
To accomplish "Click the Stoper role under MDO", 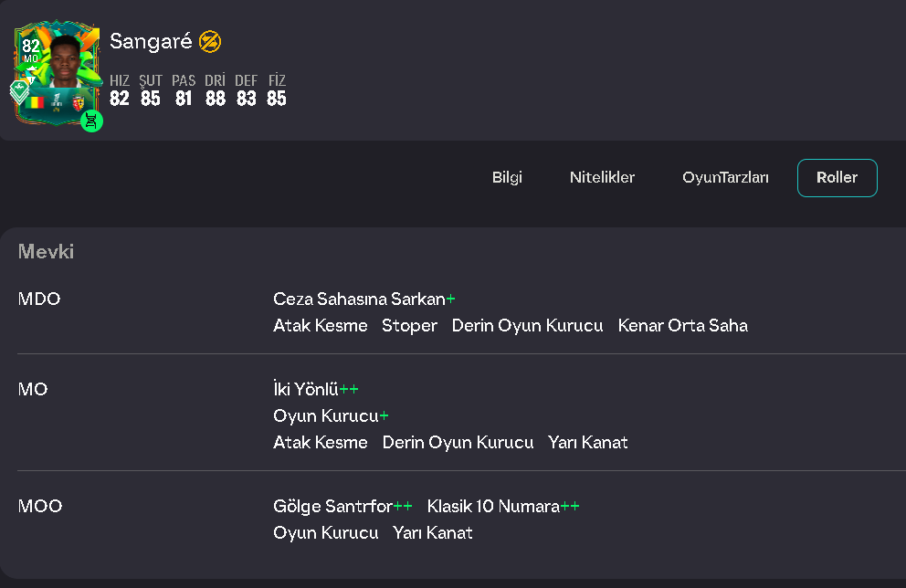I will click(410, 326).
